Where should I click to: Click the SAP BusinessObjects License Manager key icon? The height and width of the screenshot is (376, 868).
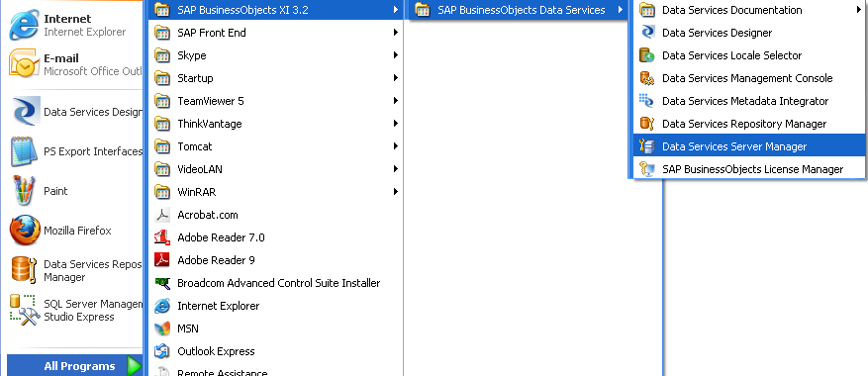646,169
